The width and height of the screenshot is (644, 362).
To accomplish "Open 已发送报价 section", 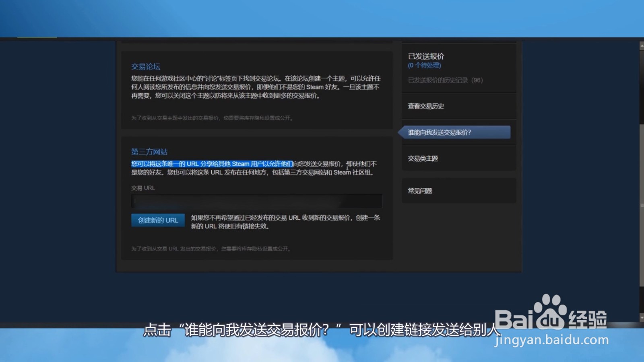I will [426, 56].
